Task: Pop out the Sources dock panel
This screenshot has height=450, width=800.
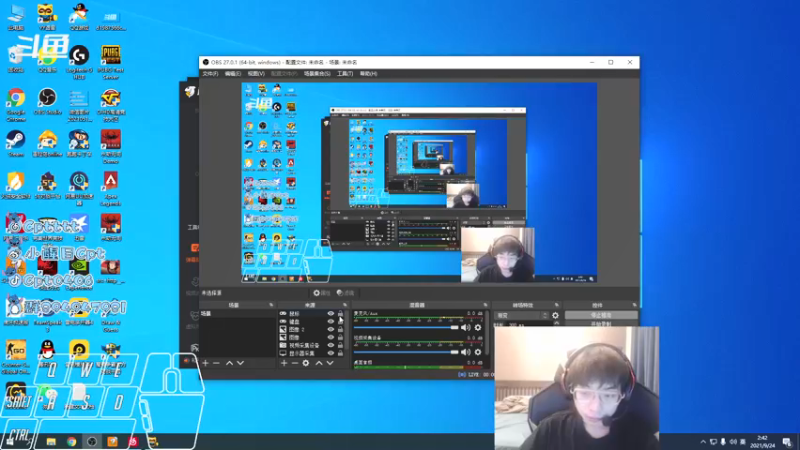Action: [x=345, y=305]
